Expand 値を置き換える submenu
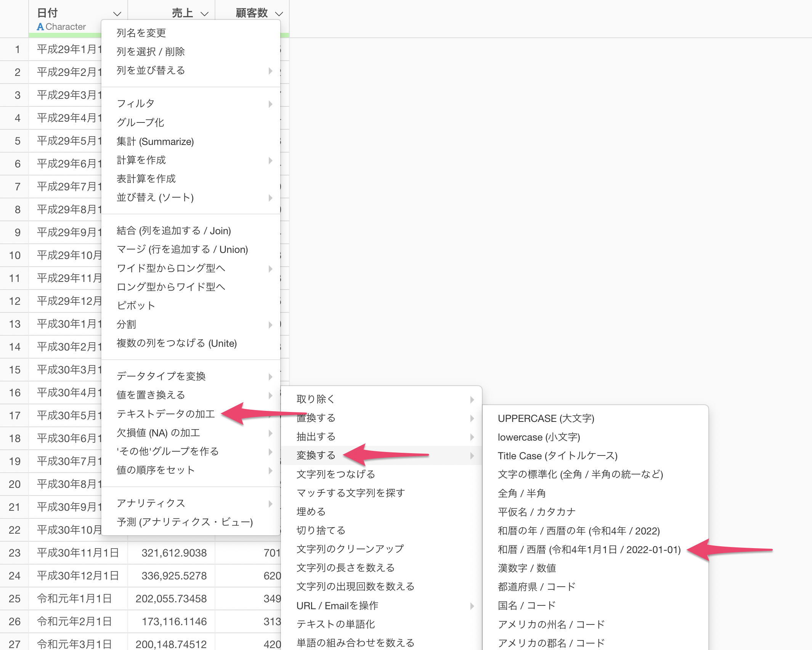This screenshot has width=812, height=650. [191, 395]
